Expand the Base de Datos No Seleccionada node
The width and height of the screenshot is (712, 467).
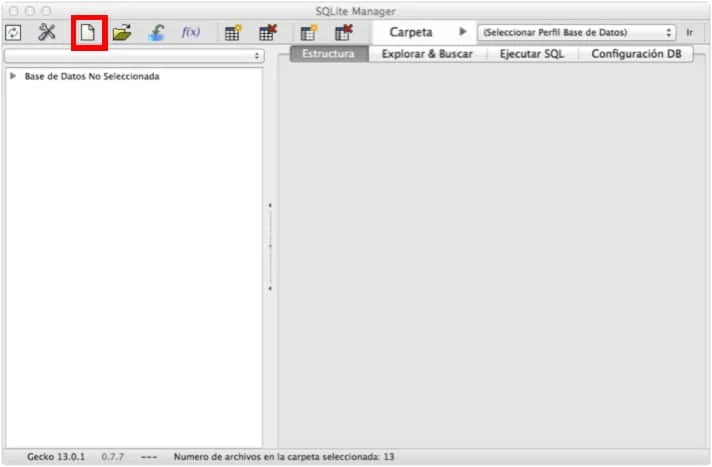point(13,76)
